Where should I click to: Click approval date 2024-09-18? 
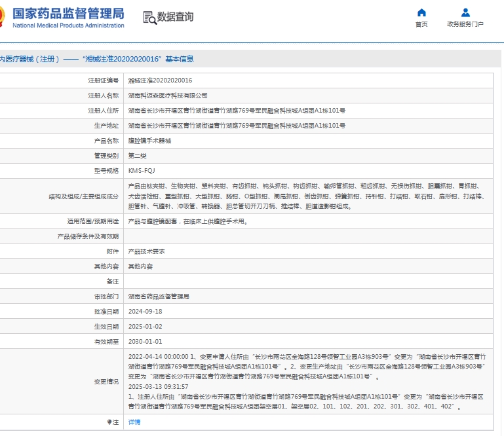coord(145,312)
